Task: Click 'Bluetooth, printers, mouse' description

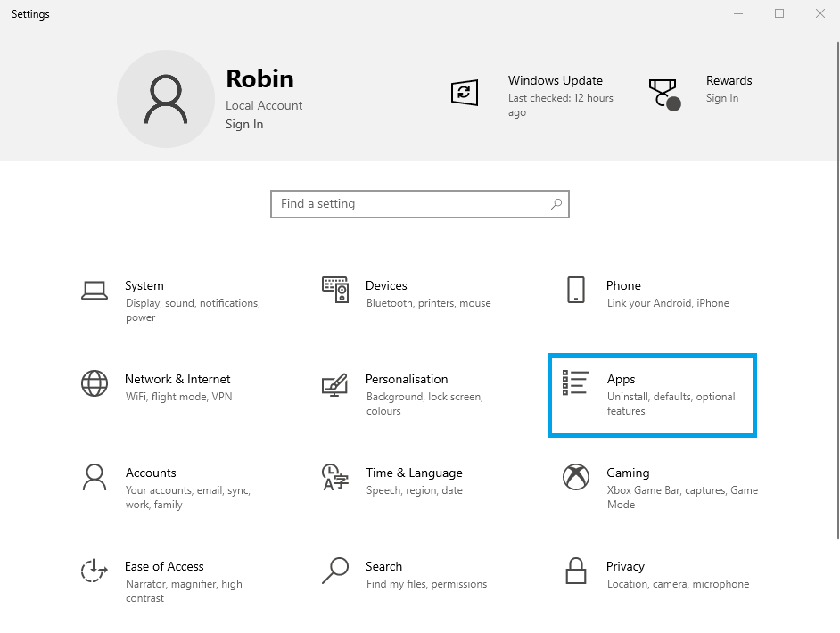Action: tap(429, 303)
